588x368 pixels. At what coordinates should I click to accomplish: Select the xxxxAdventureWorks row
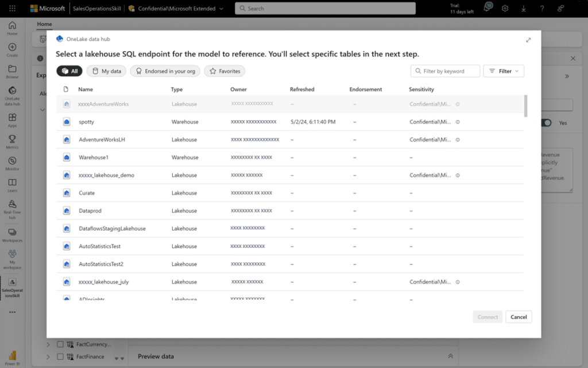(290, 104)
